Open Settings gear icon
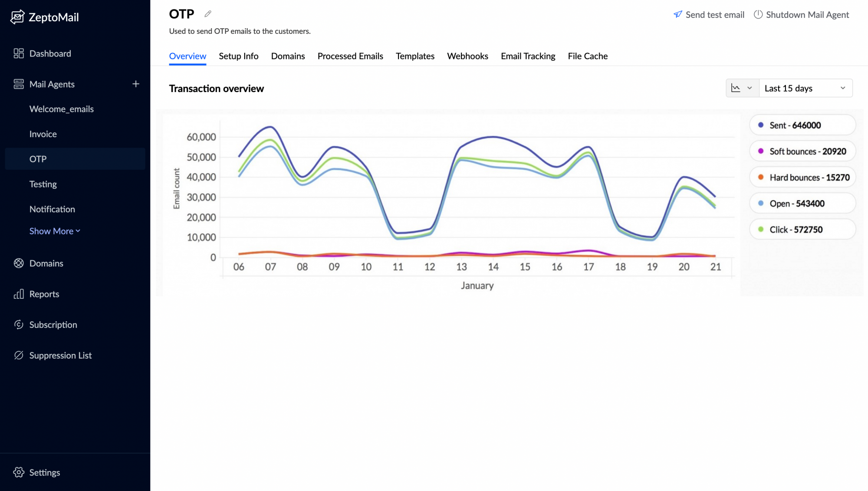Screen dimensions: 868x491 pyautogui.click(x=18, y=472)
